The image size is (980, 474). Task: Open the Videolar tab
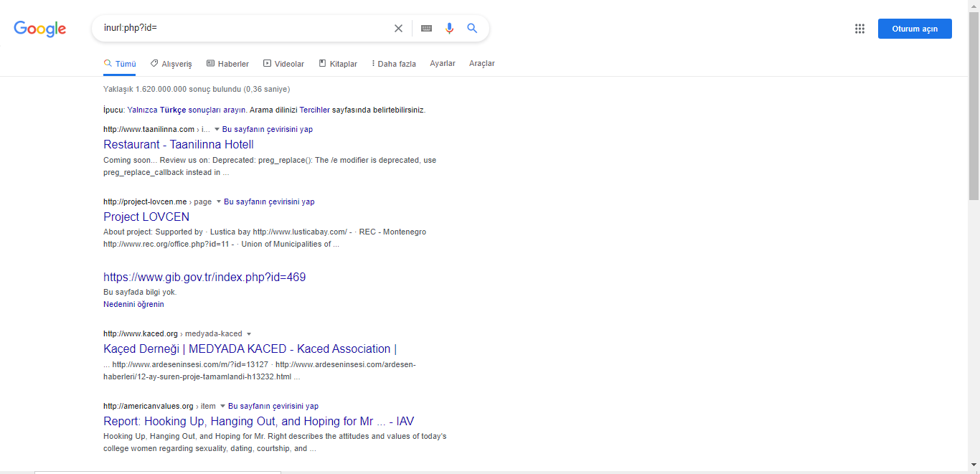[x=283, y=64]
